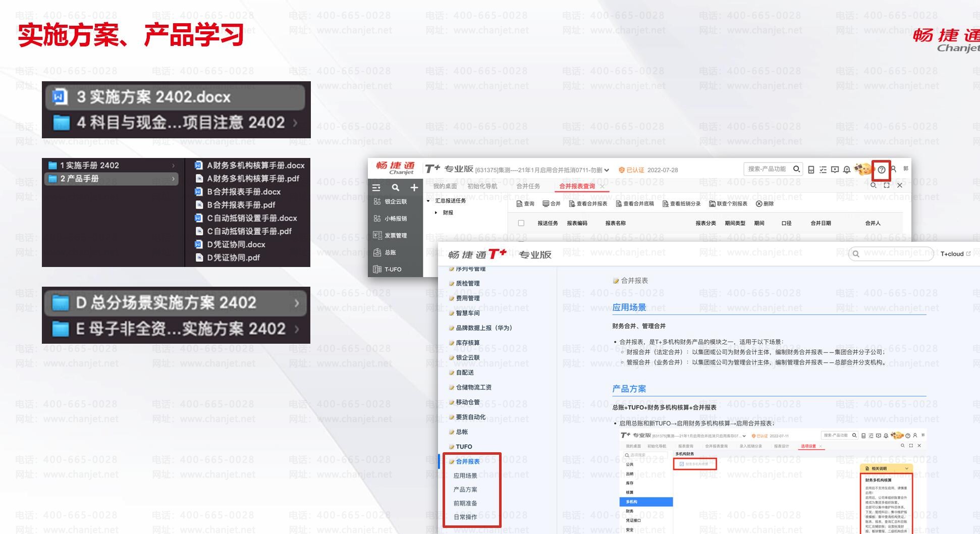This screenshot has width=980, height=534.
Task: Select A财务多机构核算手册.docx file
Action: pos(249,166)
